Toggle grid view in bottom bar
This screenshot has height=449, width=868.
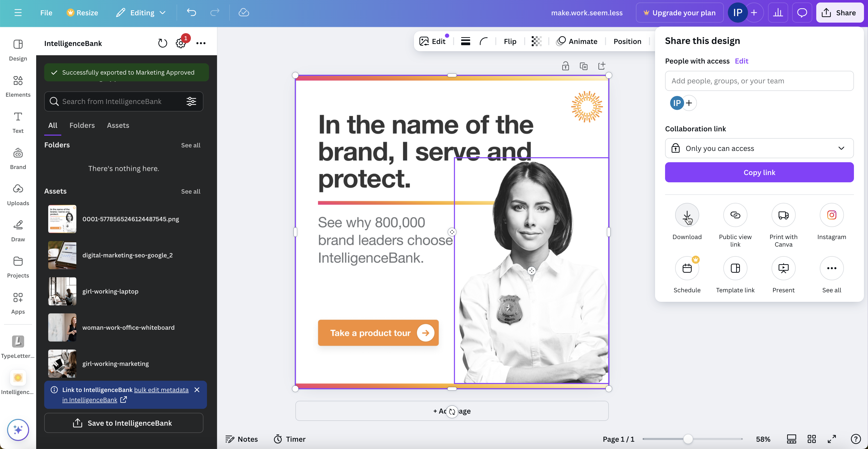811,439
